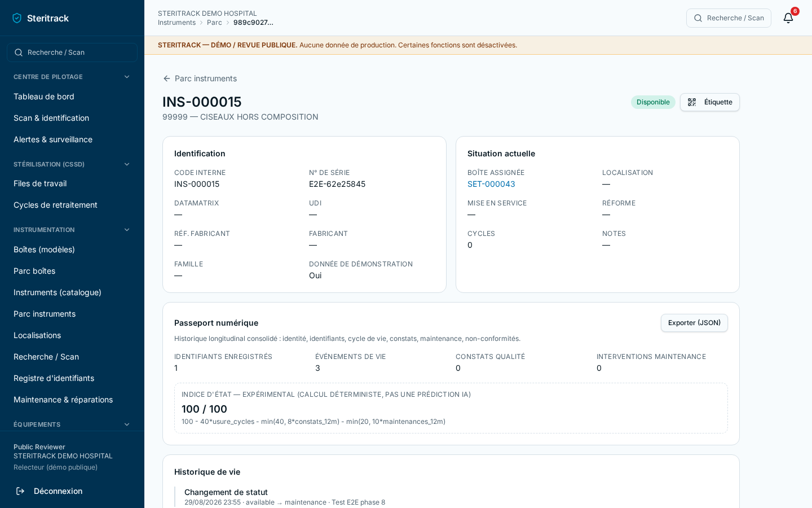812x508 pixels.
Task: Click the logout icon near Déconnexion
Action: 20,491
